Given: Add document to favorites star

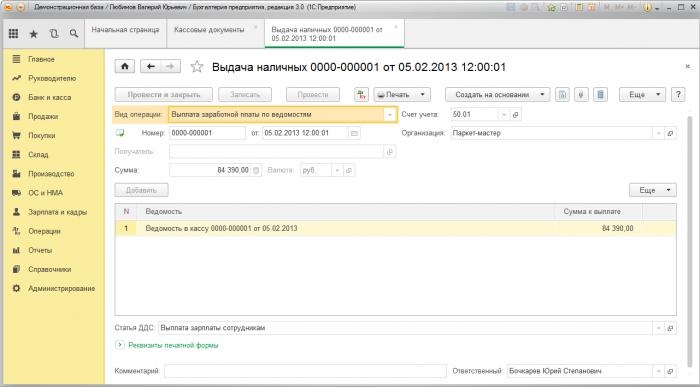Looking at the screenshot, I should tap(196, 67).
